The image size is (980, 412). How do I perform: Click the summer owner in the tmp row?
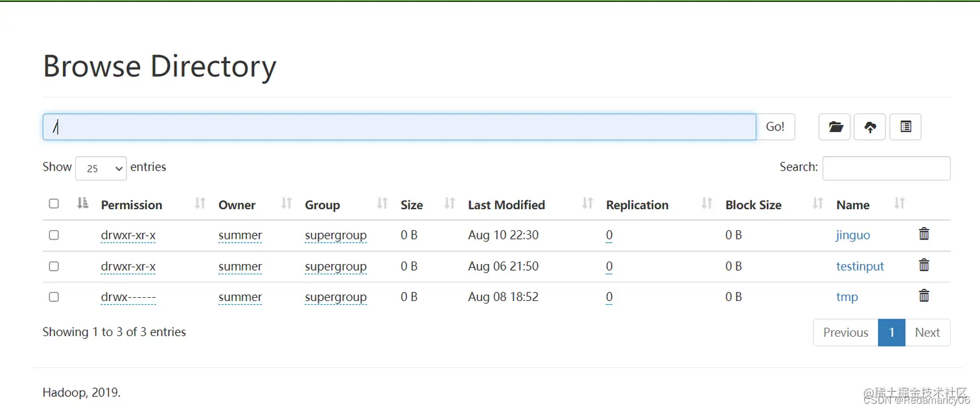coord(240,297)
